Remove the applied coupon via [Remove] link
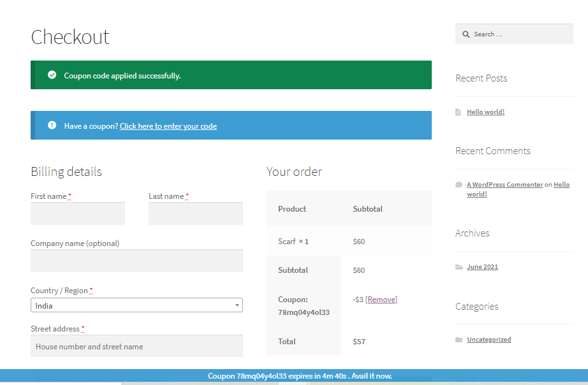The height and width of the screenshot is (385, 588). [381, 299]
